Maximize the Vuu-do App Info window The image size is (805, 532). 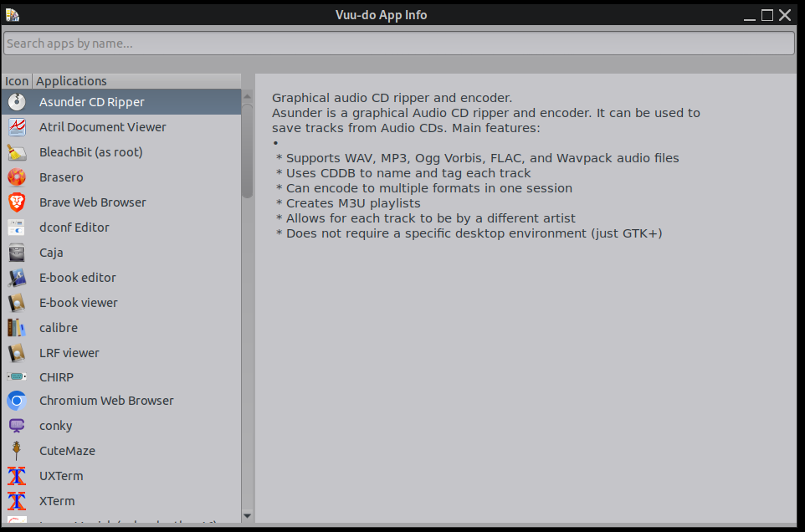pos(767,15)
